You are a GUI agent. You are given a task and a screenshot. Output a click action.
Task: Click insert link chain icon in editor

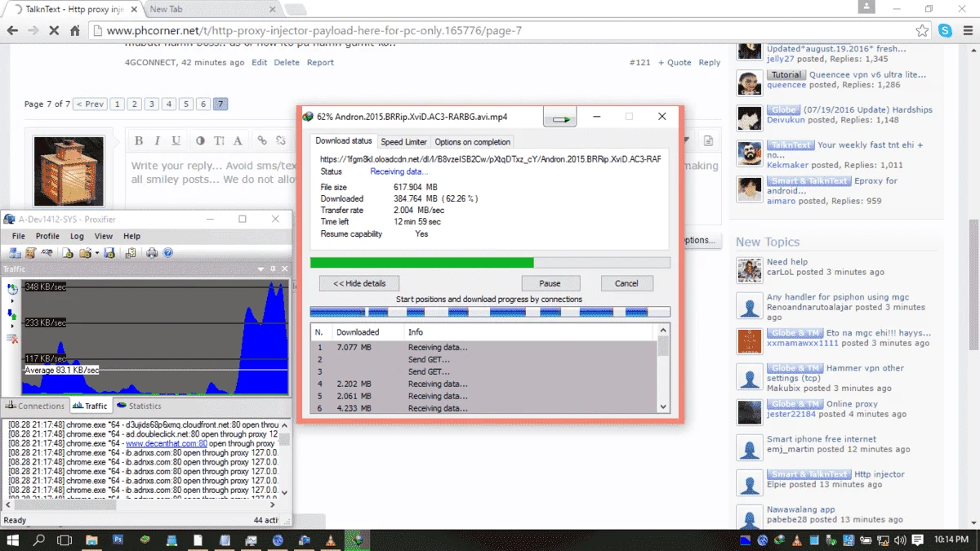261,141
